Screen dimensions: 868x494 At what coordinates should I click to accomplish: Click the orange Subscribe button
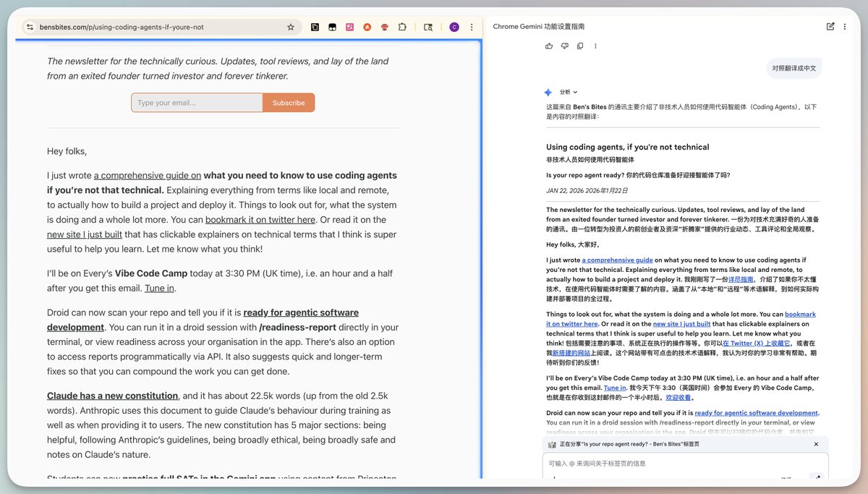[x=289, y=103]
